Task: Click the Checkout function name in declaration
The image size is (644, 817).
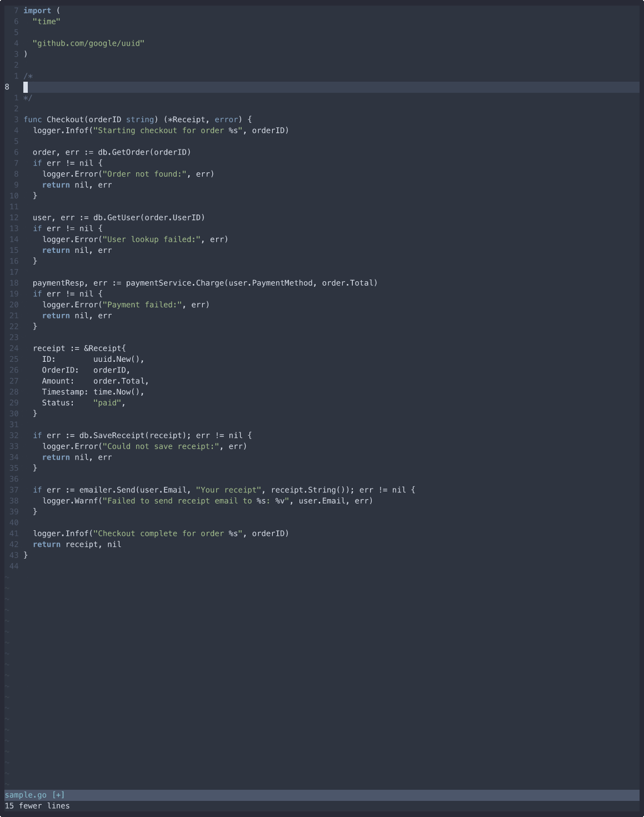Action: click(x=65, y=119)
